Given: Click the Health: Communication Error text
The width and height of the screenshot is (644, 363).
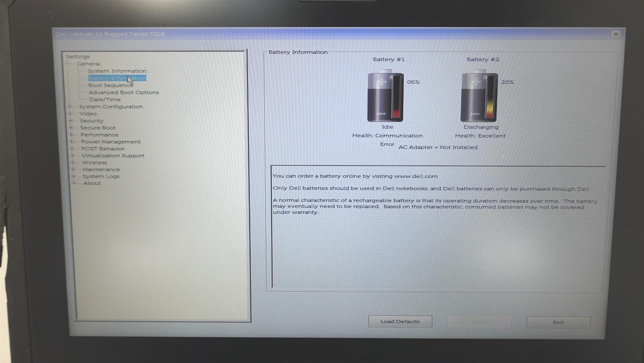Looking at the screenshot, I should click(x=388, y=140).
